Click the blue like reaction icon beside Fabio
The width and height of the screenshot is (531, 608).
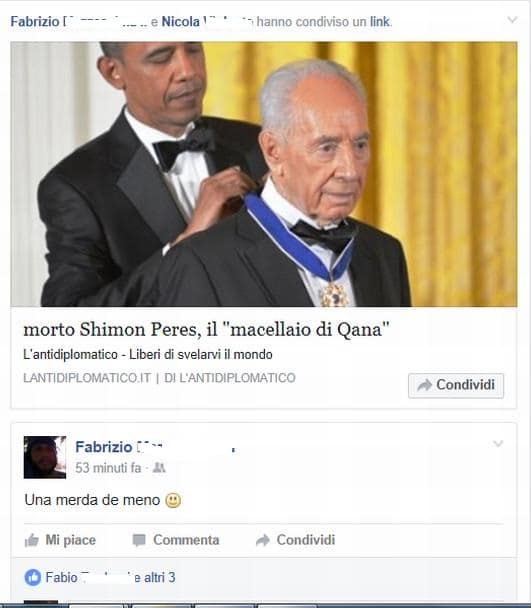pyautogui.click(x=33, y=577)
